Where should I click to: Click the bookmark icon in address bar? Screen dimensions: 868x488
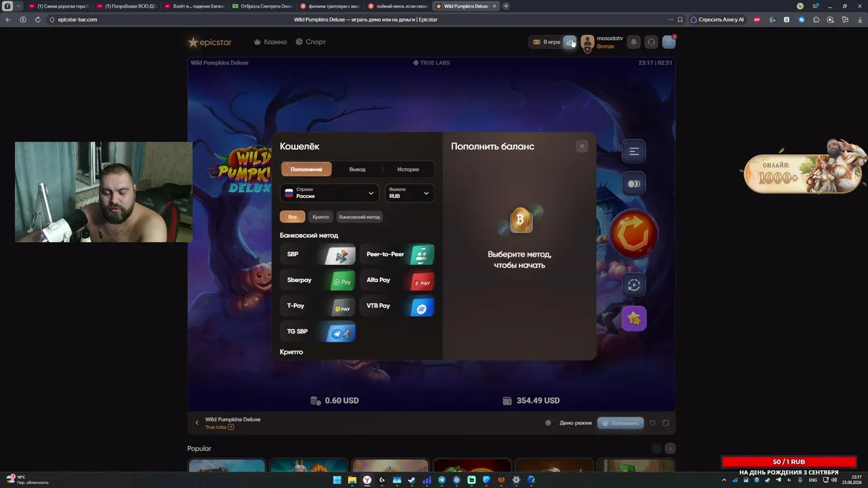click(x=680, y=20)
